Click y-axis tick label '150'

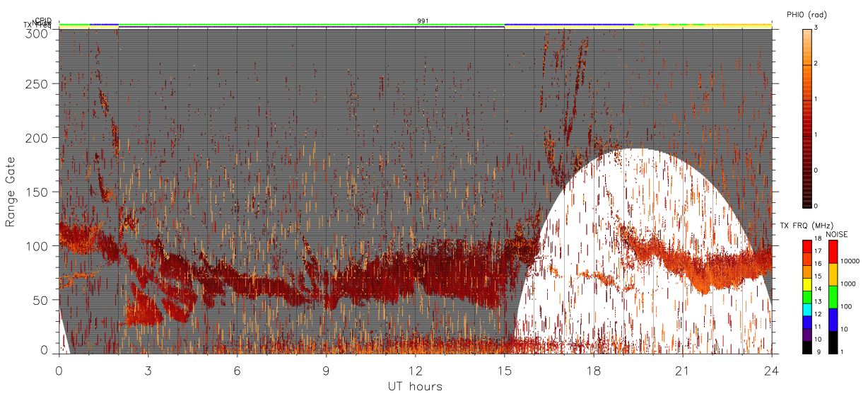[x=37, y=192]
